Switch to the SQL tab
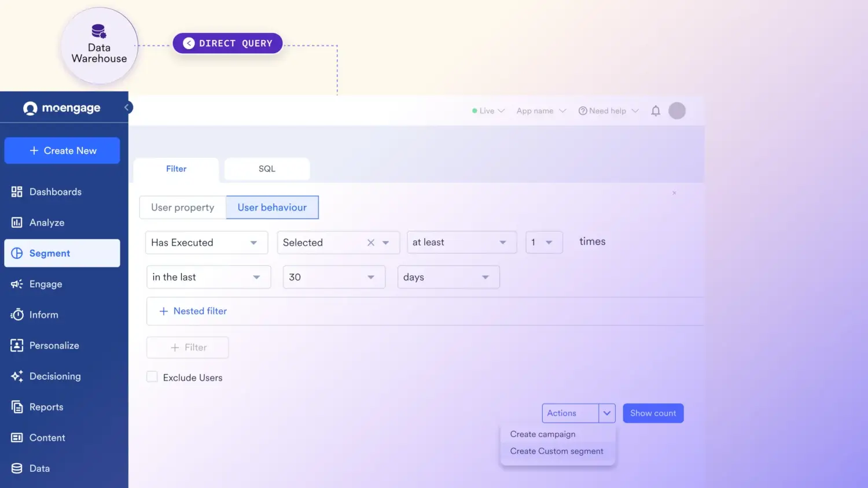 [x=267, y=169]
